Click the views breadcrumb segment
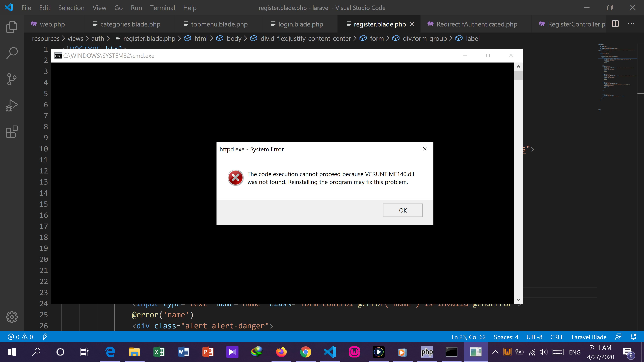Screen dimensions: 644x362 click(x=75, y=39)
